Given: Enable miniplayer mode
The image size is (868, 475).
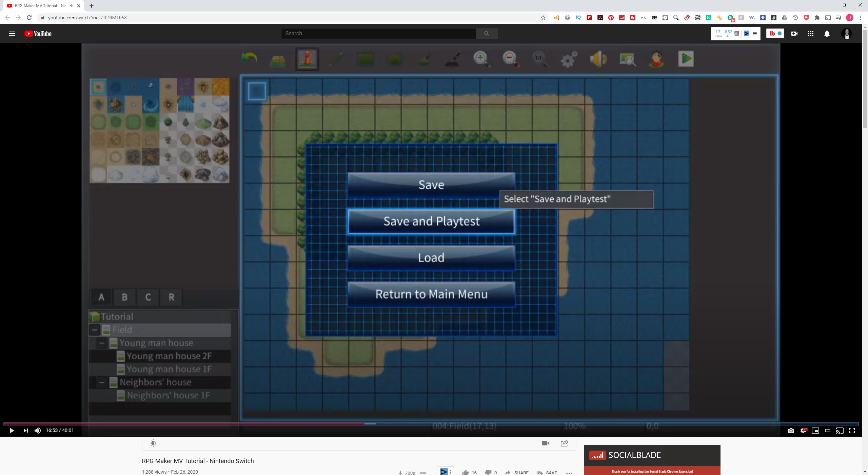Looking at the screenshot, I should coord(815,431).
